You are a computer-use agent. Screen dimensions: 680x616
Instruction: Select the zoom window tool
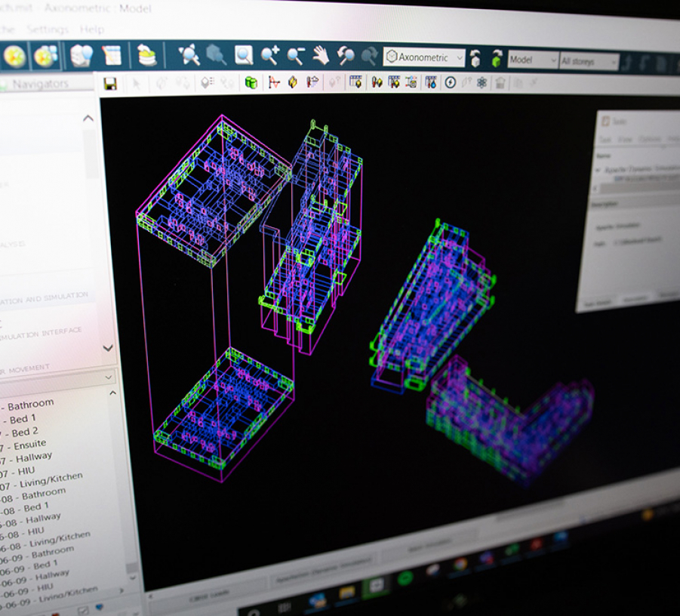(x=243, y=56)
